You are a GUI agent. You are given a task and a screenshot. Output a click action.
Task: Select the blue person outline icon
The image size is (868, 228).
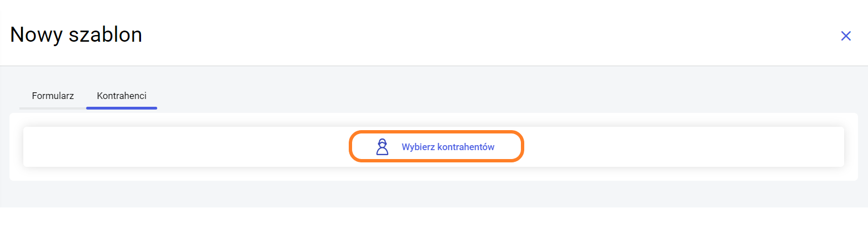pyautogui.click(x=382, y=147)
